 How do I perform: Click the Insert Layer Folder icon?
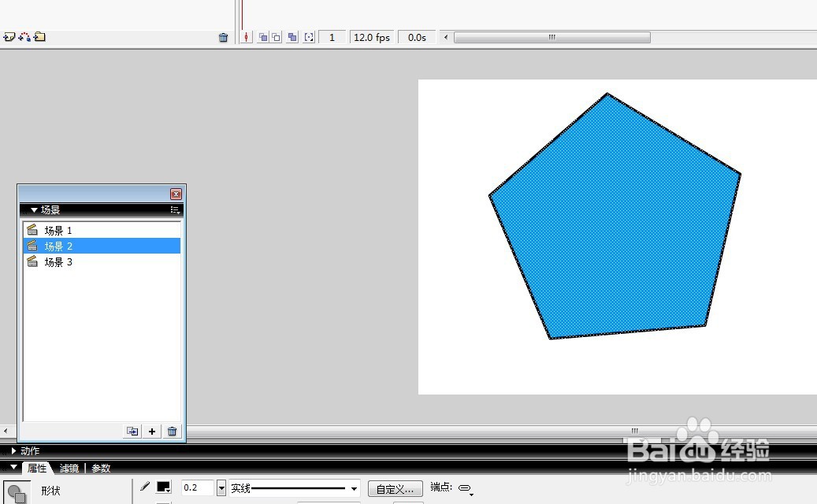39,37
